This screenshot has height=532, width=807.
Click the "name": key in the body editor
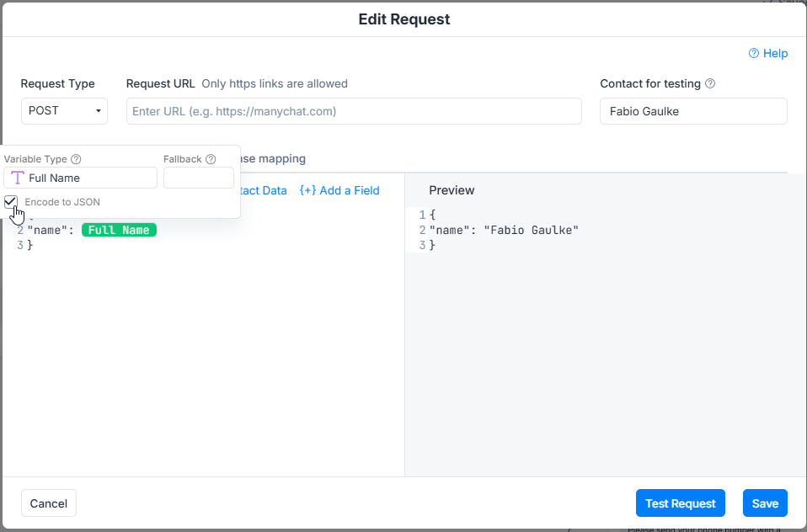(x=51, y=230)
